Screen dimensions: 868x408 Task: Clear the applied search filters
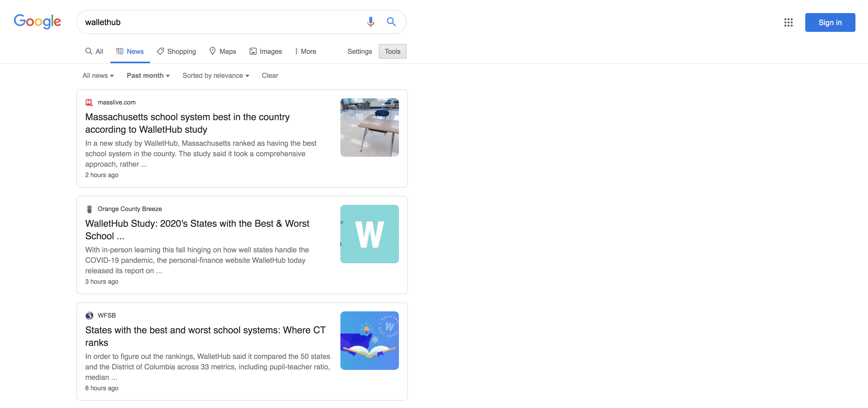pyautogui.click(x=270, y=76)
